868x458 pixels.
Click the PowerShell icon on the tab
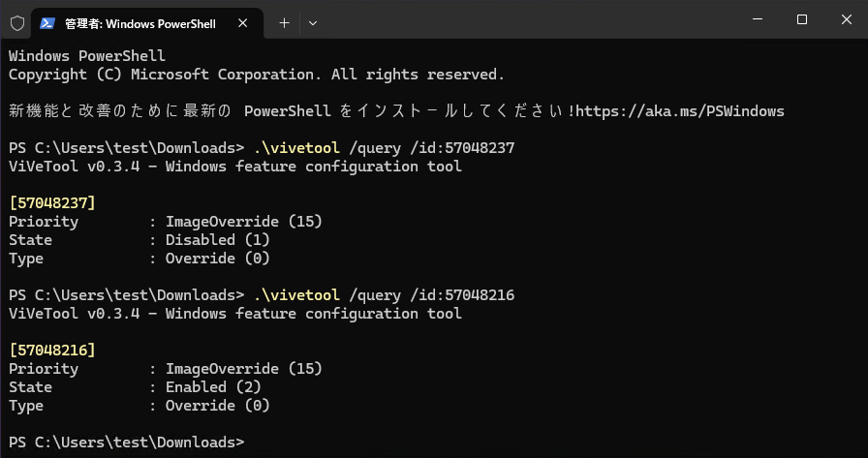point(47,23)
